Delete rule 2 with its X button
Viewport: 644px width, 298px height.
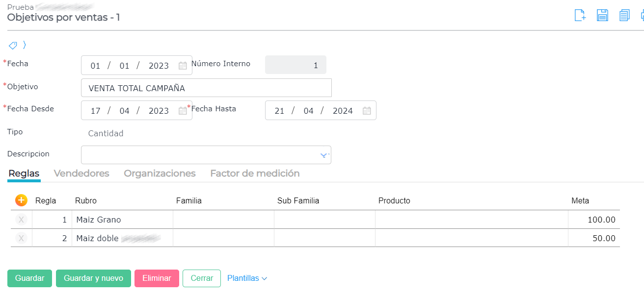point(21,238)
